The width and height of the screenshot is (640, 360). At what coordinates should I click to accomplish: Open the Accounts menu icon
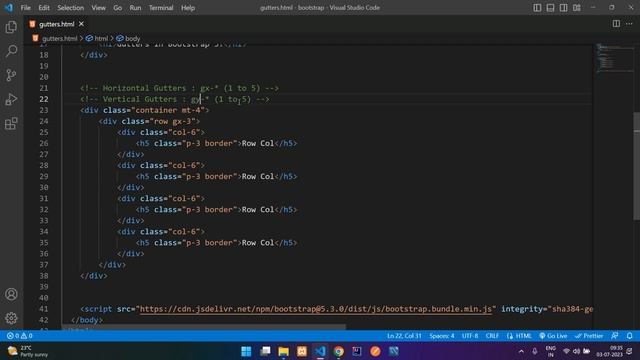(x=11, y=294)
